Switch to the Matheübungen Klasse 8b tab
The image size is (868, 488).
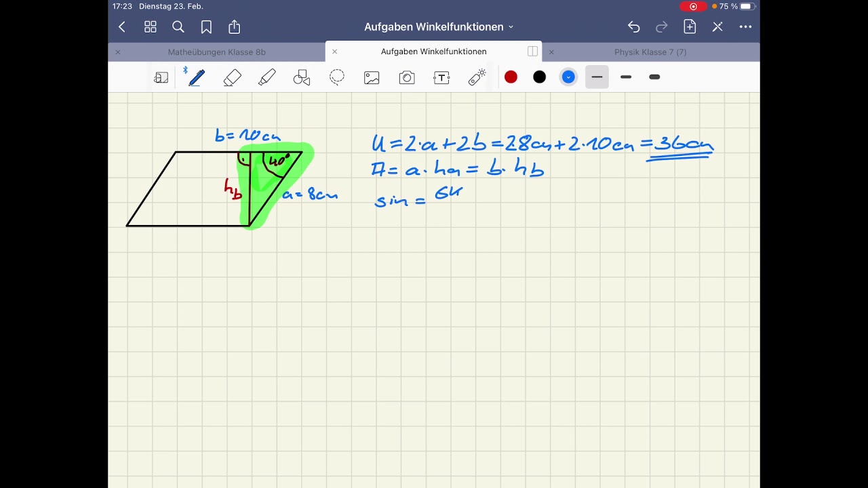[216, 52]
